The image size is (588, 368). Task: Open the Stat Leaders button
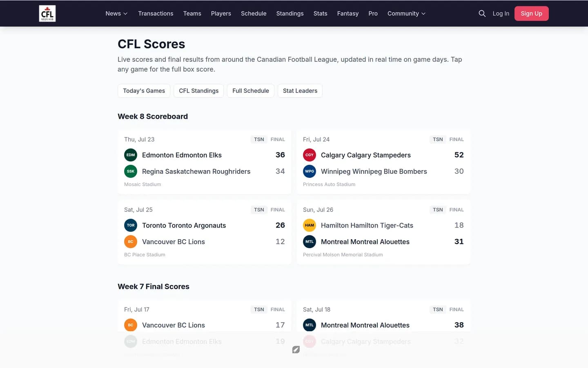click(300, 91)
